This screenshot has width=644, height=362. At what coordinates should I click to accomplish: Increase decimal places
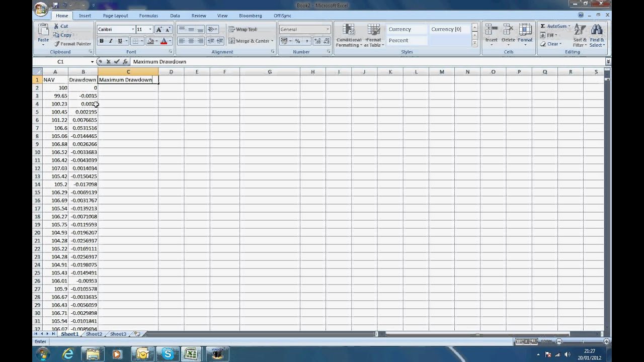317,41
